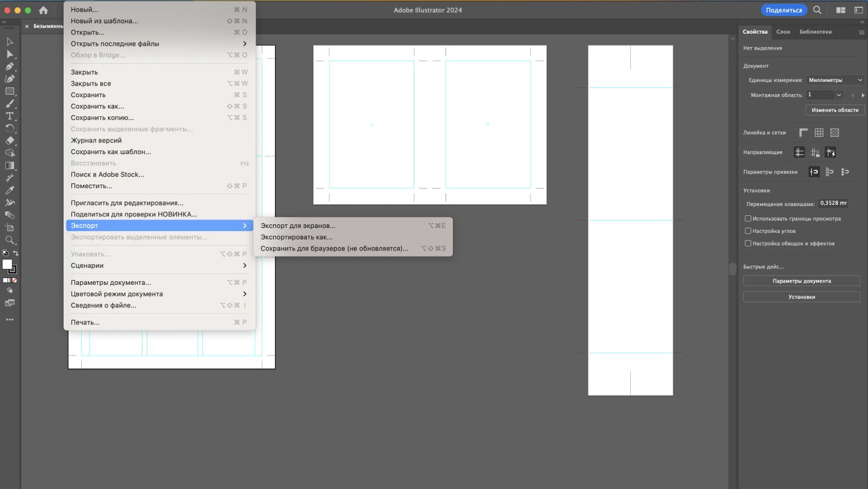Viewport: 868px width, 489px height.
Task: Toggle snap to grid in Параметры привязки
Action: pos(829,172)
